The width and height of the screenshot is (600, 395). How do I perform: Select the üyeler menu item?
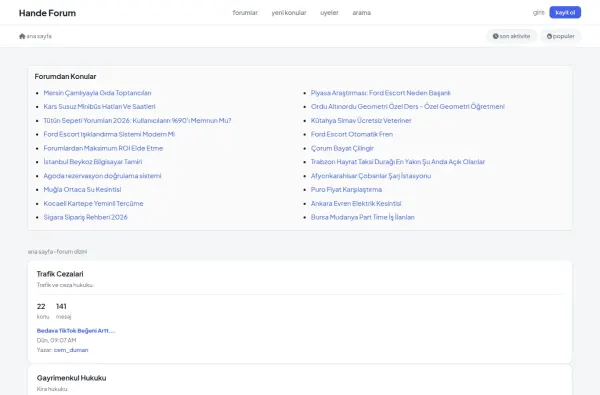pos(329,13)
